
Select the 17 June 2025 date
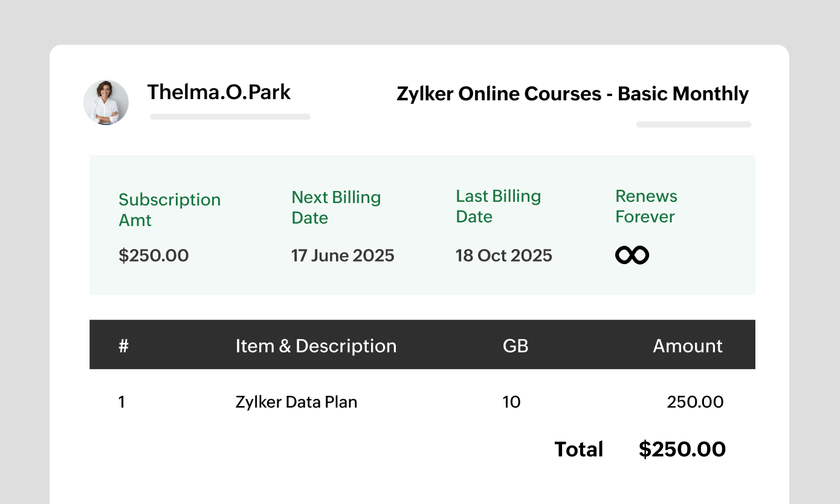(343, 255)
